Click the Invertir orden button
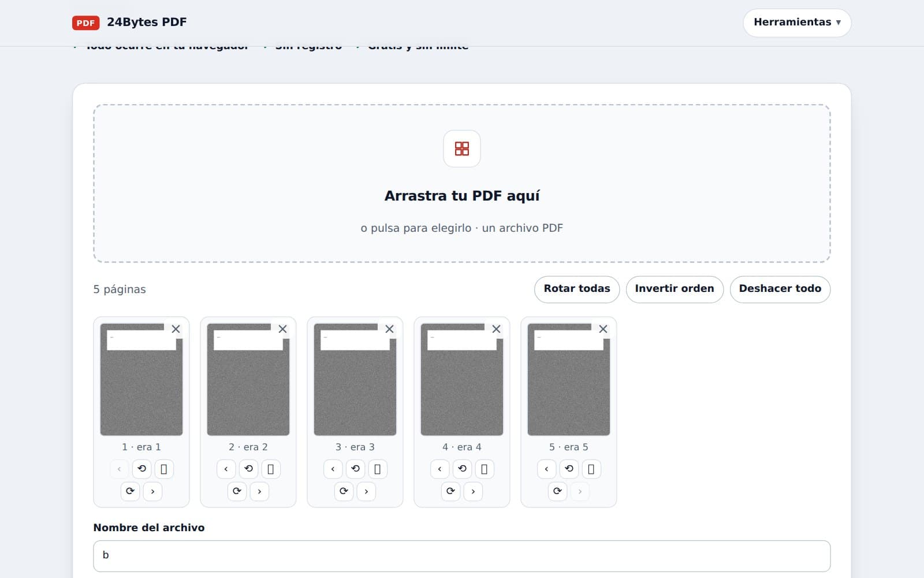This screenshot has width=924, height=578. point(675,289)
